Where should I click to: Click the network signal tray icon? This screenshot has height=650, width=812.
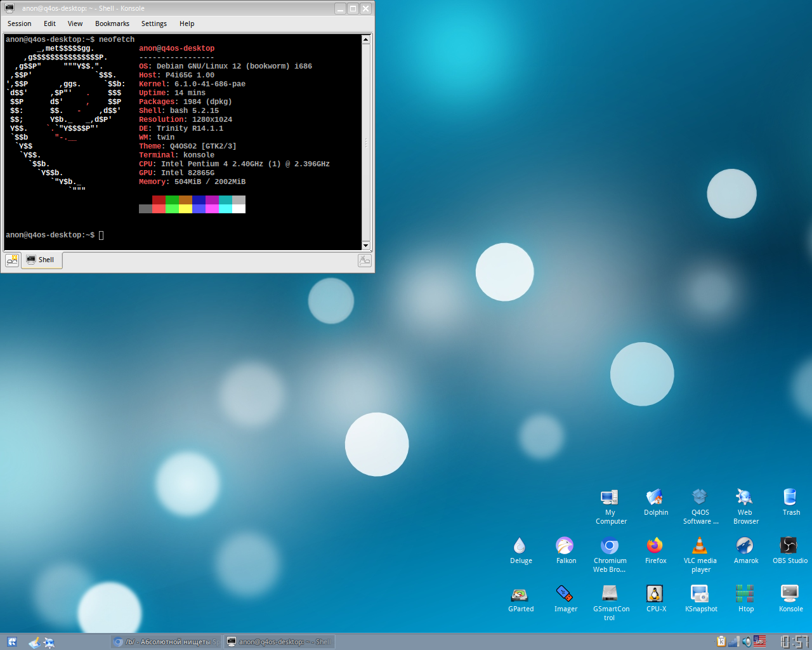(734, 642)
